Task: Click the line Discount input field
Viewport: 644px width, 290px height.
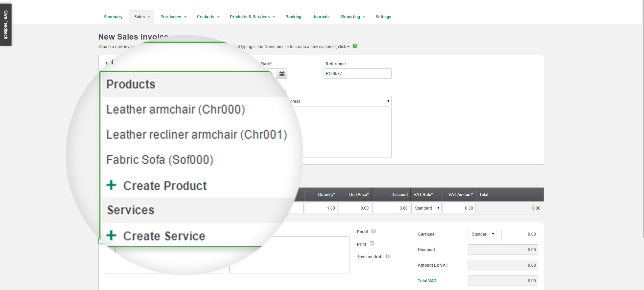Action: (x=391, y=208)
